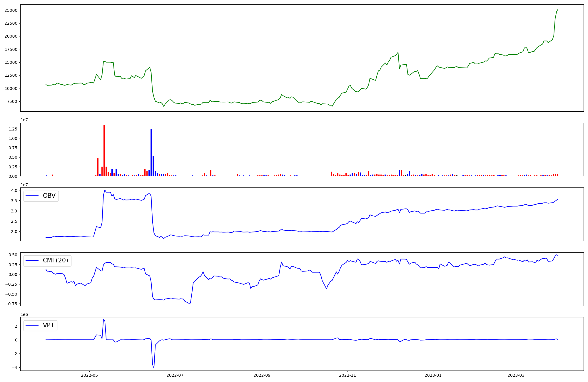Click the VPT chart's highest positive spike
This screenshot has width=588, height=382.
tap(103, 320)
